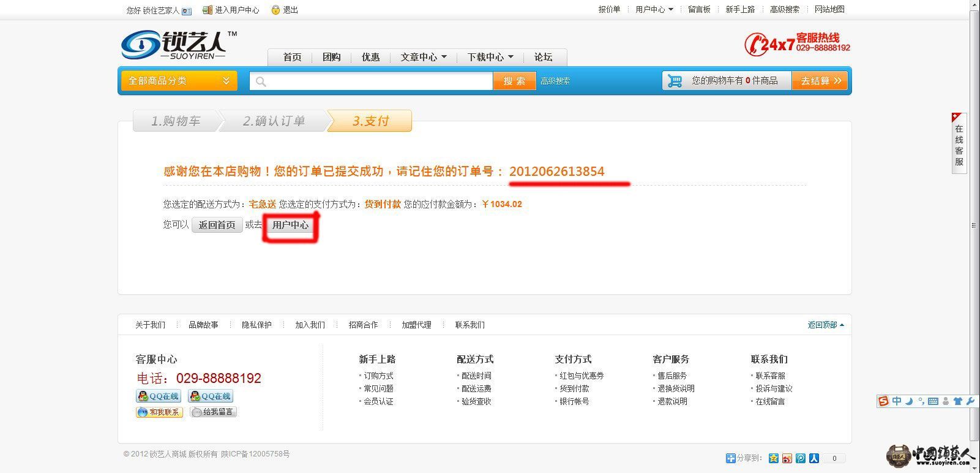Click the 网站地图 top link
980x473 pixels.
pos(829,9)
